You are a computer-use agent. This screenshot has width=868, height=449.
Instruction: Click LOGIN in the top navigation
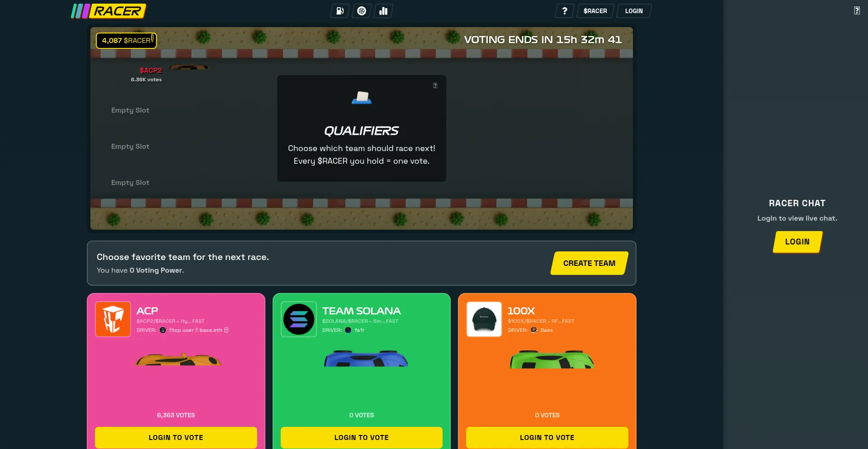[634, 11]
